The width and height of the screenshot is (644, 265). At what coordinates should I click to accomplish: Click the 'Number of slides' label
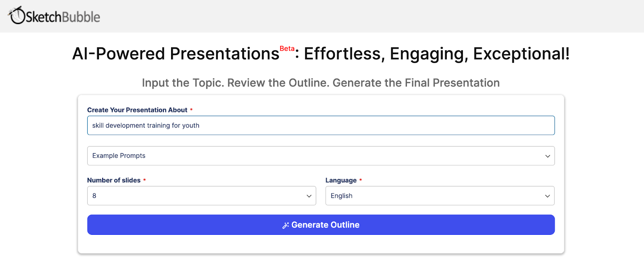(x=114, y=180)
